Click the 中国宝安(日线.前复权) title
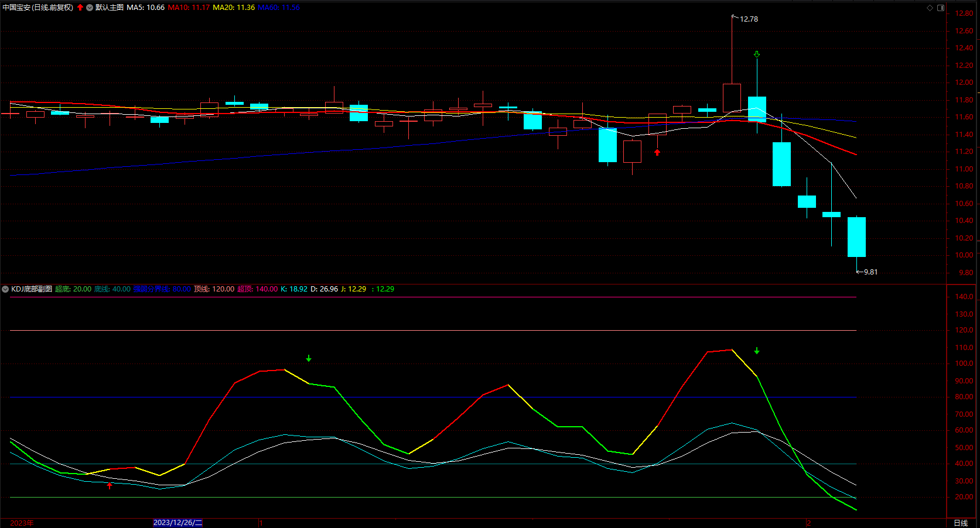This screenshot has height=528, width=980. 38,8
